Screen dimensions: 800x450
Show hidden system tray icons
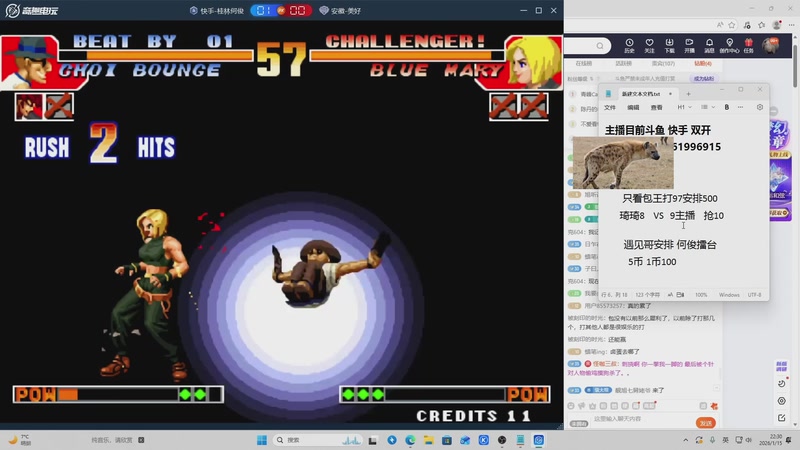(685, 440)
